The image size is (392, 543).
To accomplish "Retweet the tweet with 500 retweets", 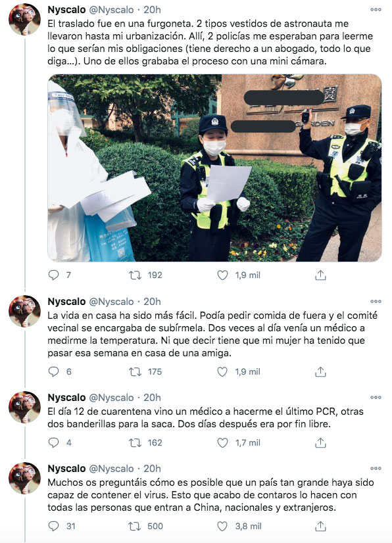I will pyautogui.click(x=135, y=527).
